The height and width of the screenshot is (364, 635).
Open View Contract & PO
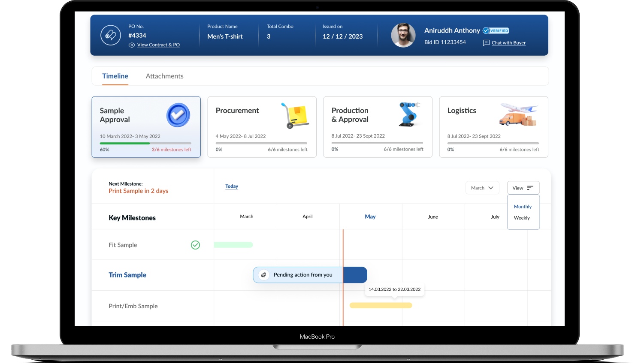(x=158, y=45)
